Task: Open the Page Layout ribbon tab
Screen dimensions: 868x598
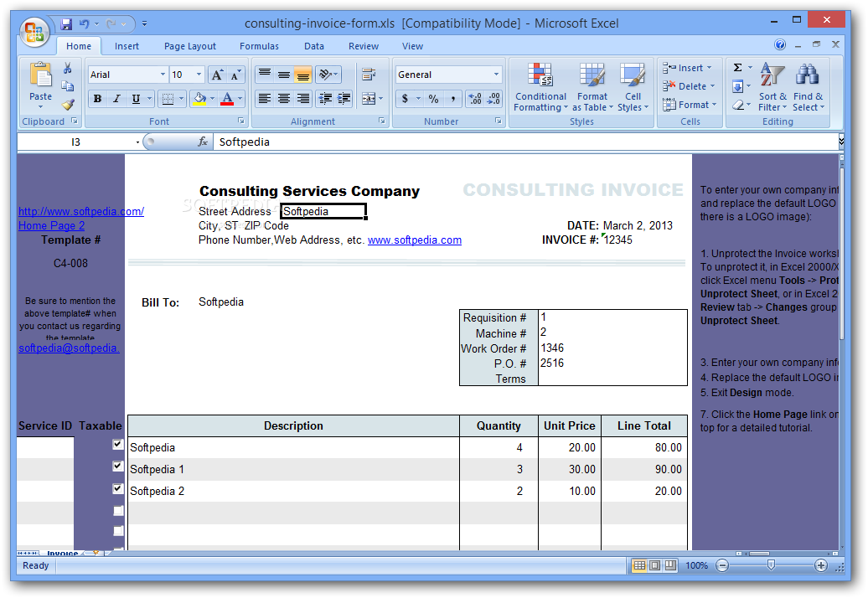Action: (190, 46)
